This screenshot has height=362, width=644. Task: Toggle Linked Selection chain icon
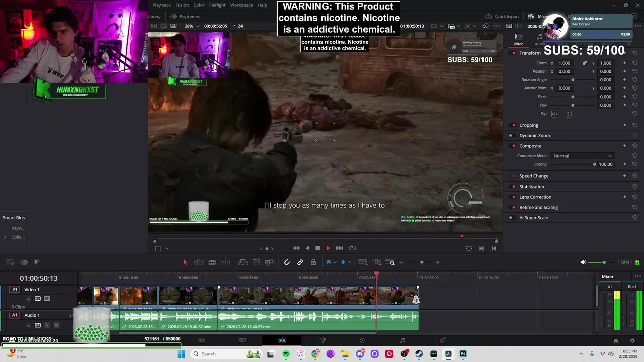click(x=300, y=262)
